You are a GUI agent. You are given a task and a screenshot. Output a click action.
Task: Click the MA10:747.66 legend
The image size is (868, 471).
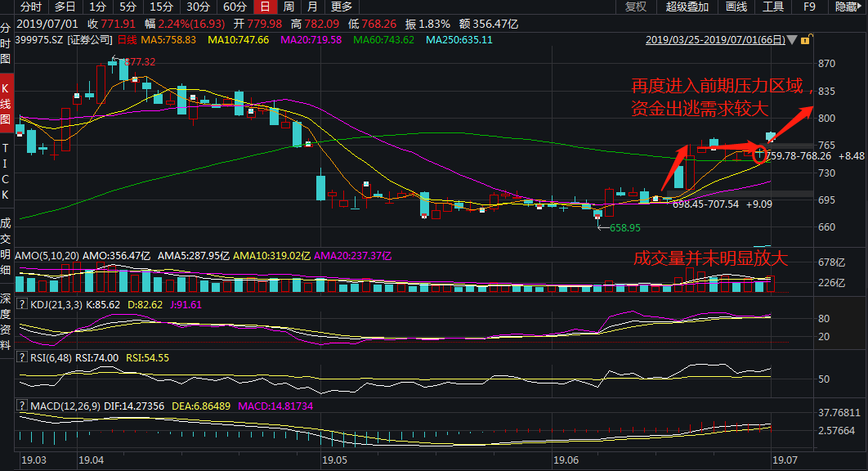(238, 40)
